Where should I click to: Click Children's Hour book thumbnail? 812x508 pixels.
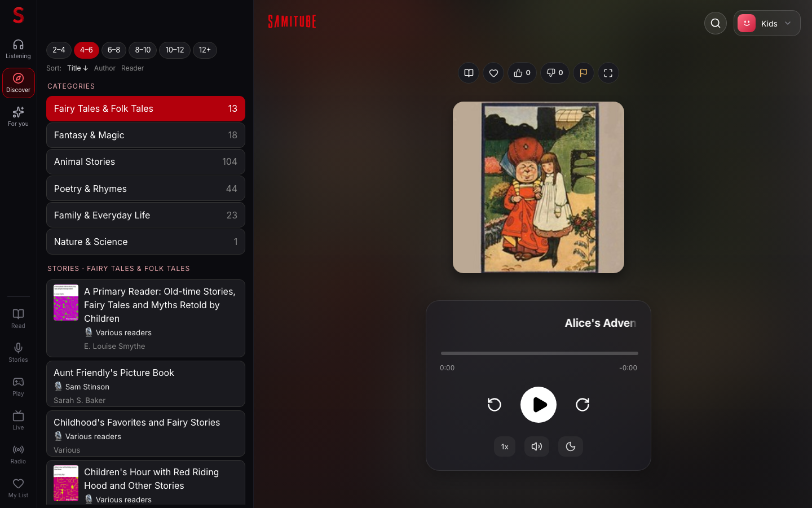[66, 483]
